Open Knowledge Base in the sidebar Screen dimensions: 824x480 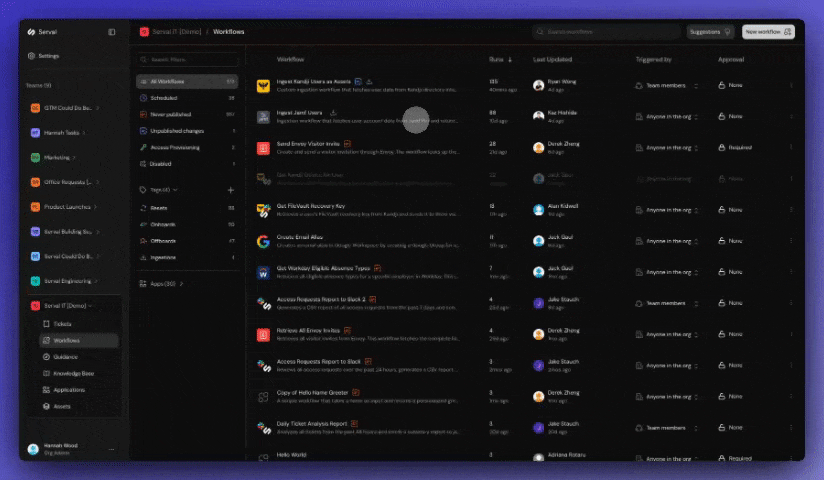pyautogui.click(x=79, y=373)
